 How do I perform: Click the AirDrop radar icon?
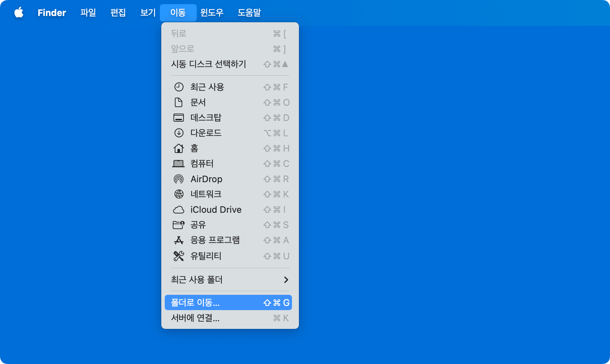coord(179,179)
